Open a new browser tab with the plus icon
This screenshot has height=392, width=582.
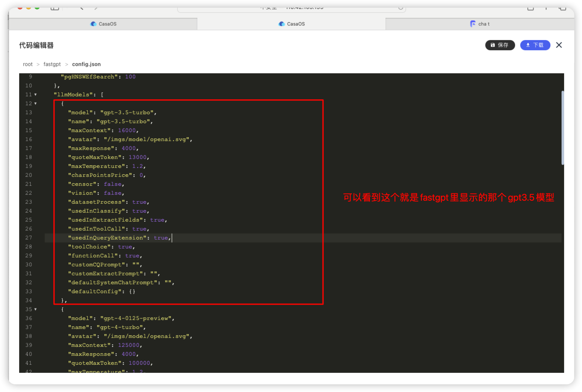(x=546, y=8)
